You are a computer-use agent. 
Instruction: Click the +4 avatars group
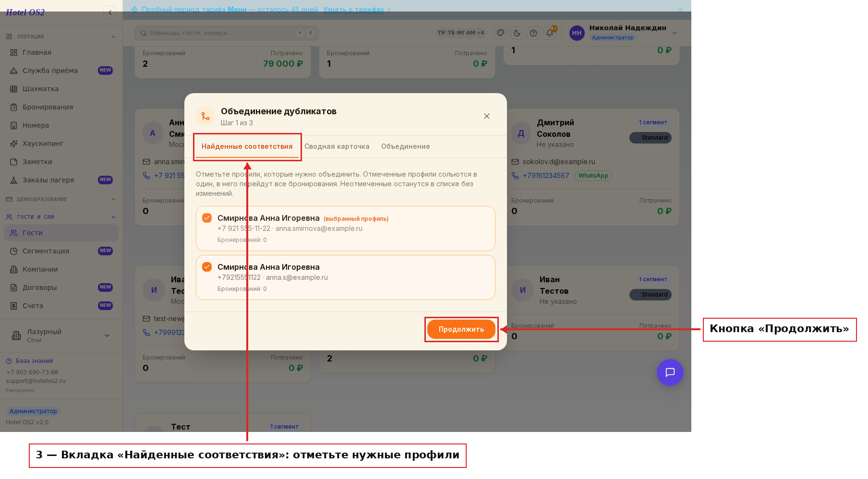pos(481,33)
